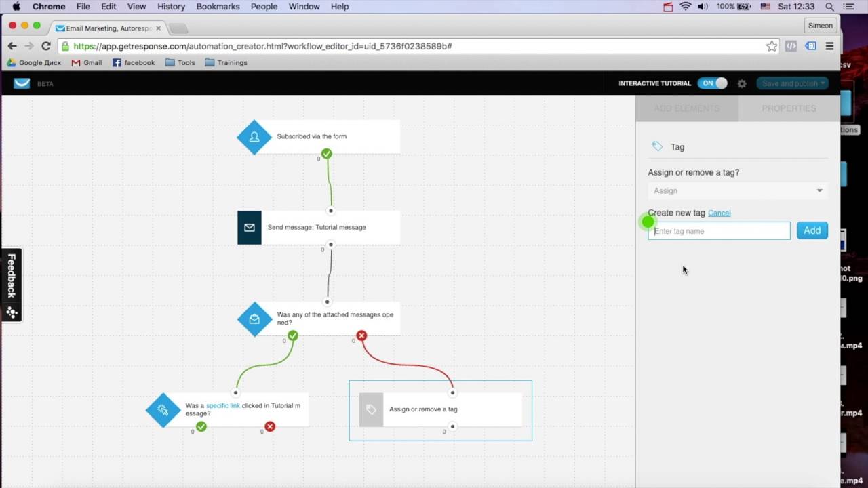Bookmark page with the star icon
Image resolution: width=868 pixels, height=488 pixels.
tap(772, 46)
